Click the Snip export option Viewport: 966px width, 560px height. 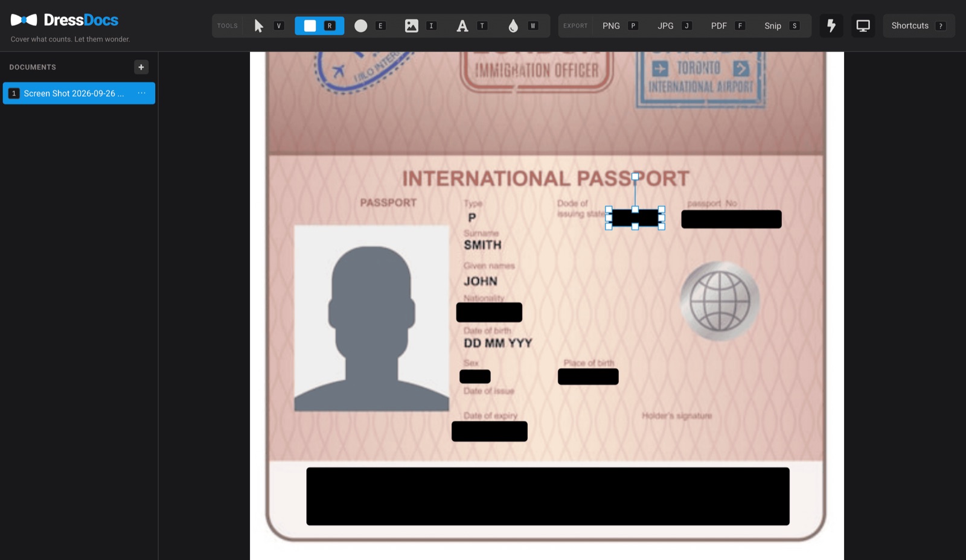coord(782,26)
